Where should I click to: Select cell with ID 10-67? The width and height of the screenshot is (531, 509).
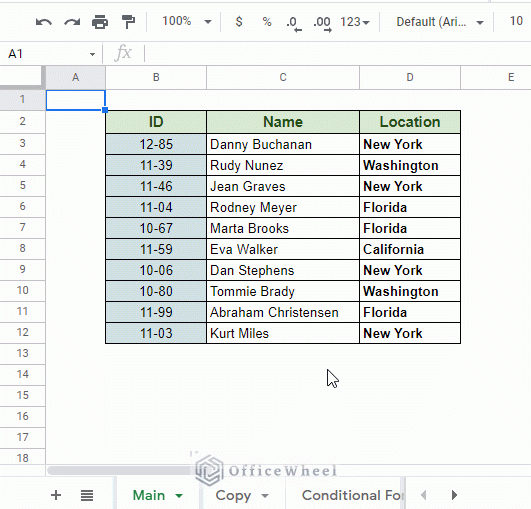point(156,228)
